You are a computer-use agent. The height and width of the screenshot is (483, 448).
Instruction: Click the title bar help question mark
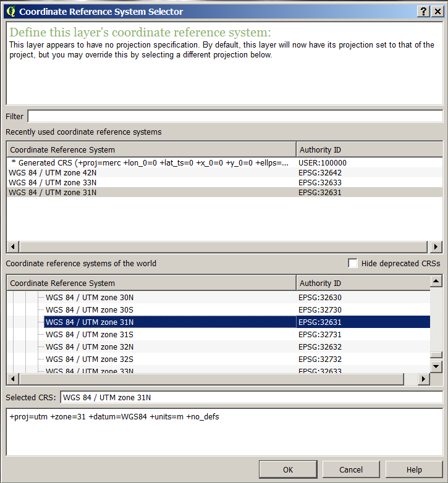423,11
